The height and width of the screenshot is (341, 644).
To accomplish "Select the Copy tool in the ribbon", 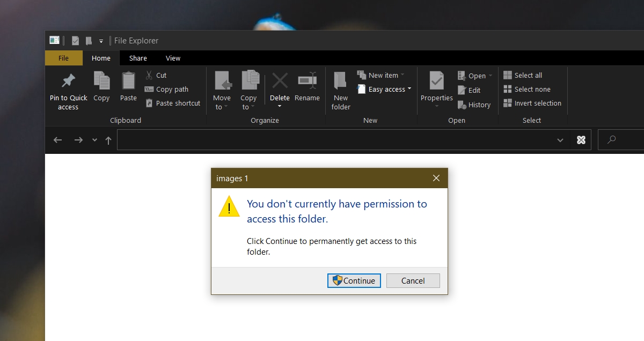I will 101,88.
